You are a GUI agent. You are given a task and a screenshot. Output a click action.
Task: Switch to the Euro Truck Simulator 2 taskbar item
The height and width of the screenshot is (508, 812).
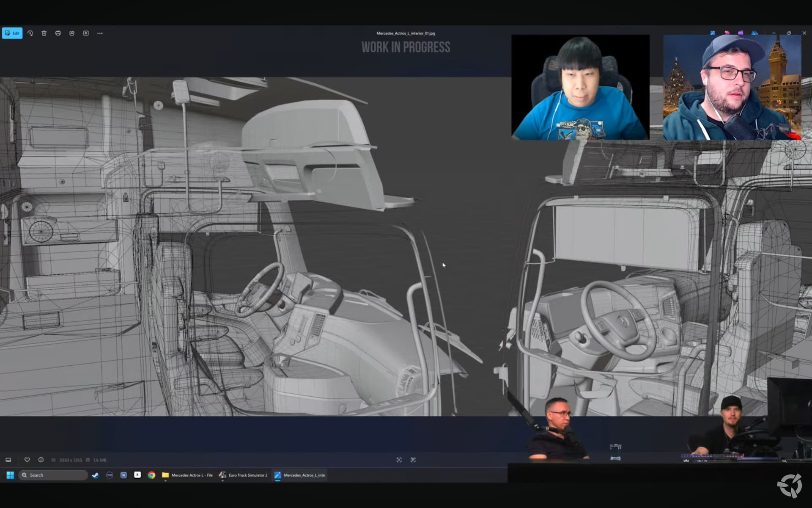point(244,475)
